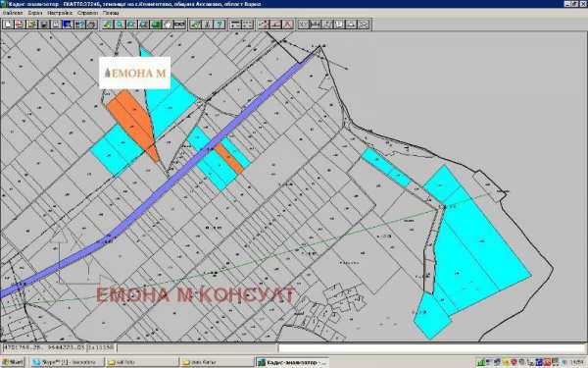
Task: Click the information 'i' toolbar icon
Action: coord(208,25)
